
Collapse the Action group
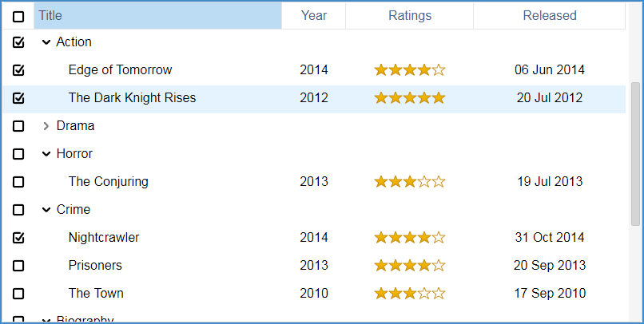[46, 42]
